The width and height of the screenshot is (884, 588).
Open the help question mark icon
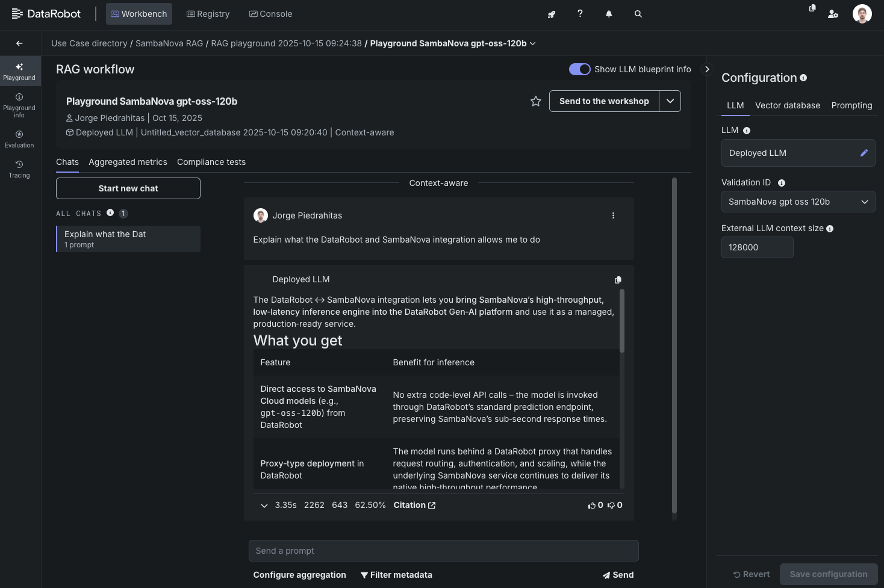coord(580,14)
